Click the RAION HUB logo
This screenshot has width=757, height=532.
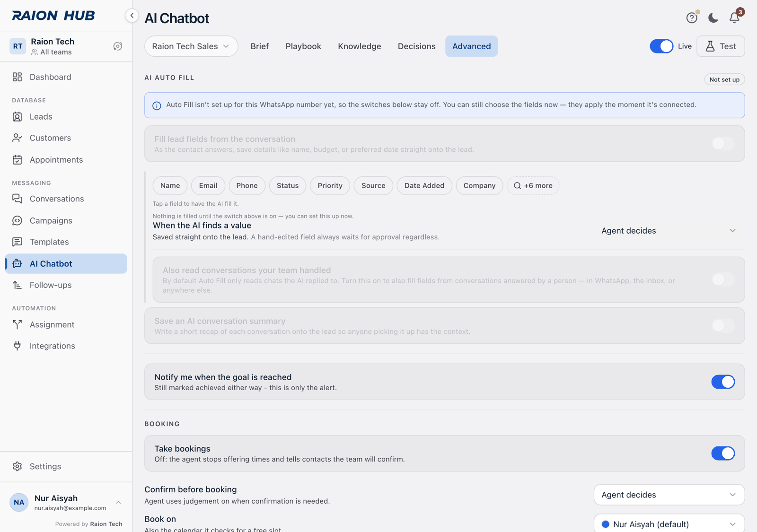click(x=53, y=16)
